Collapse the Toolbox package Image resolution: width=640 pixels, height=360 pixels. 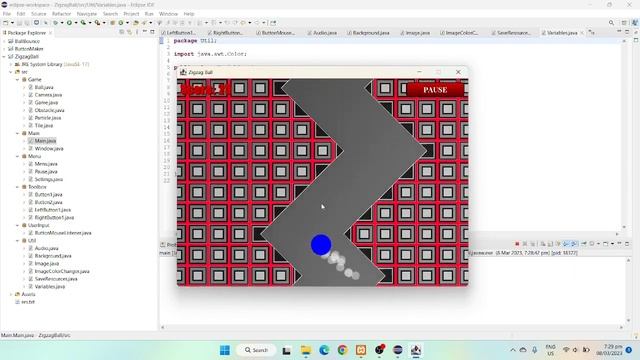click(x=18, y=187)
